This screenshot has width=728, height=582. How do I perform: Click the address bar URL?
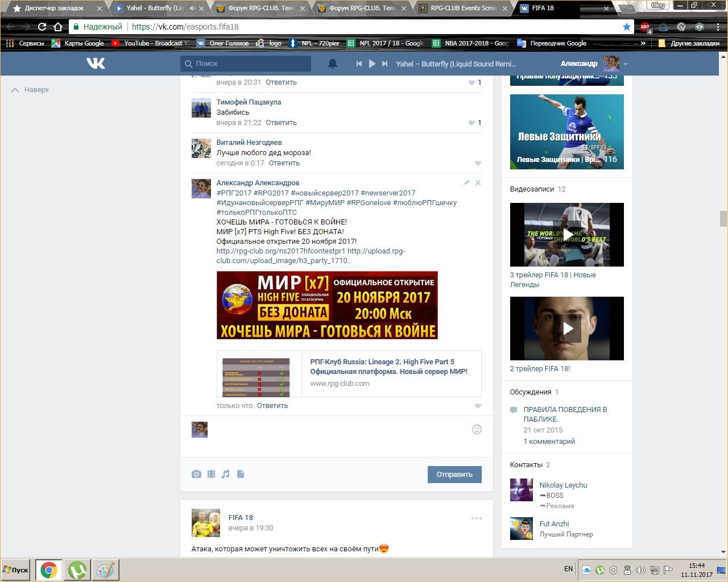coord(185,27)
